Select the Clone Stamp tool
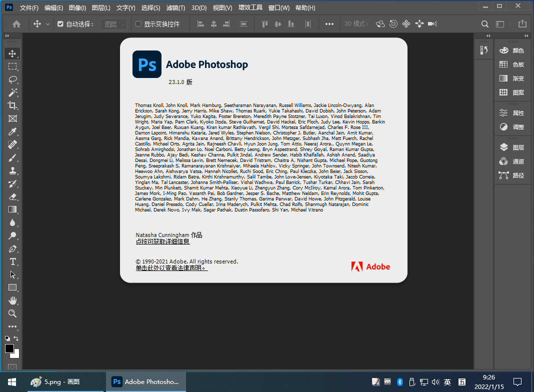 (x=12, y=170)
